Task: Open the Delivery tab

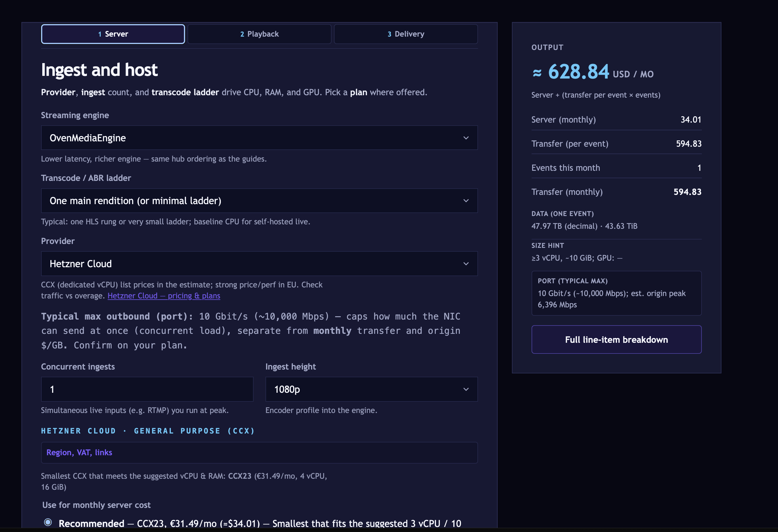Action: [x=406, y=34]
